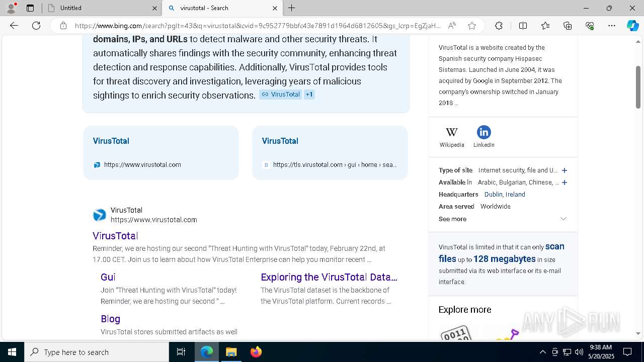The image size is (644, 362).
Task: Click the 0011 Explore more thumbnail
Action: coord(455,332)
